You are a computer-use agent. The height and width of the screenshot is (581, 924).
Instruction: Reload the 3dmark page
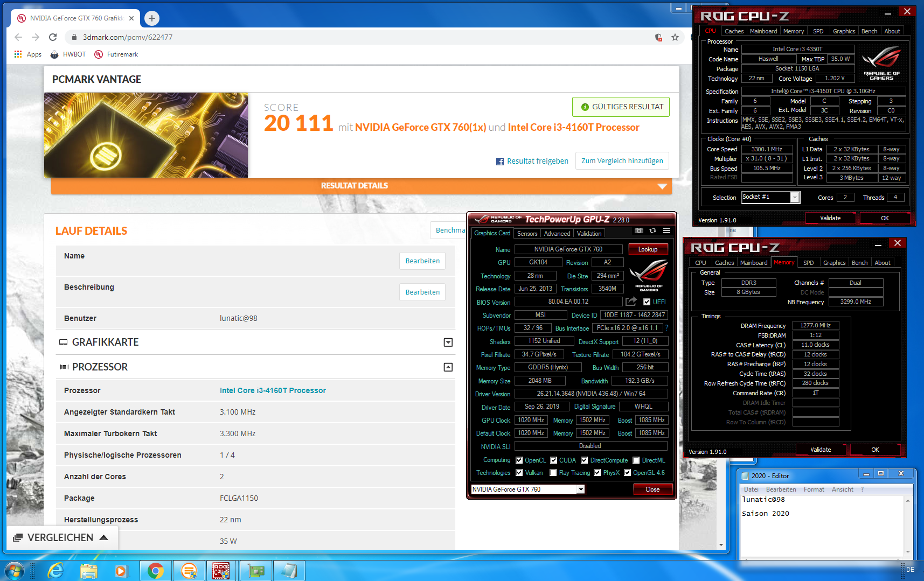[x=53, y=37]
